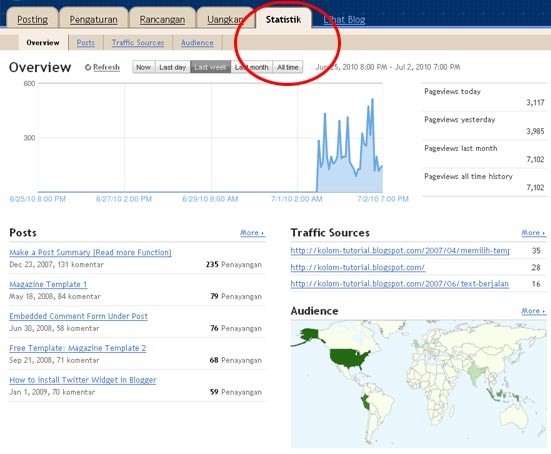Click the Pageviews yesterday value 3,985
551x454 pixels.
pos(535,131)
